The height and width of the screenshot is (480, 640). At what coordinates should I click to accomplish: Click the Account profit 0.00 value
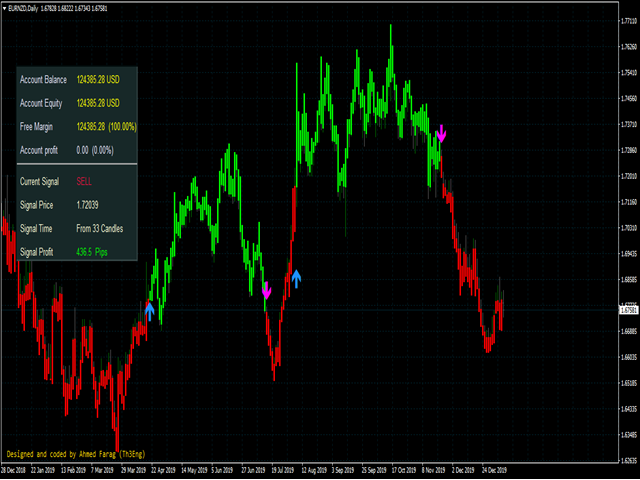[x=97, y=150]
